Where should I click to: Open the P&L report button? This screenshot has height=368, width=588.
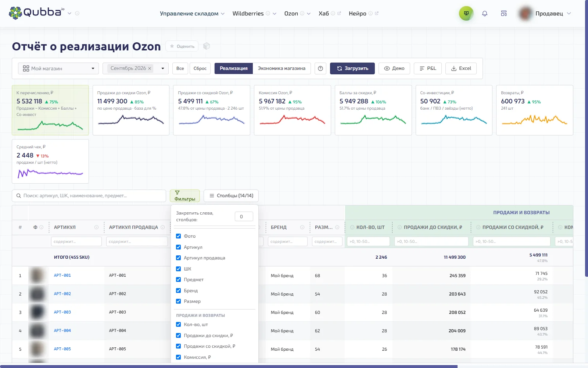tap(428, 68)
